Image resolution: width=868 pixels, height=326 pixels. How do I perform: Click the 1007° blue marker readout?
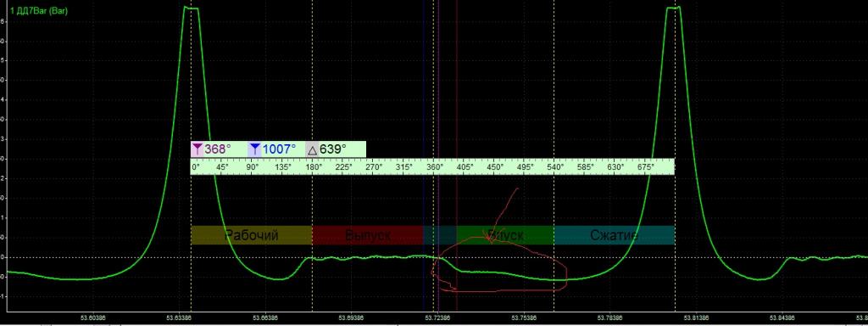point(279,149)
